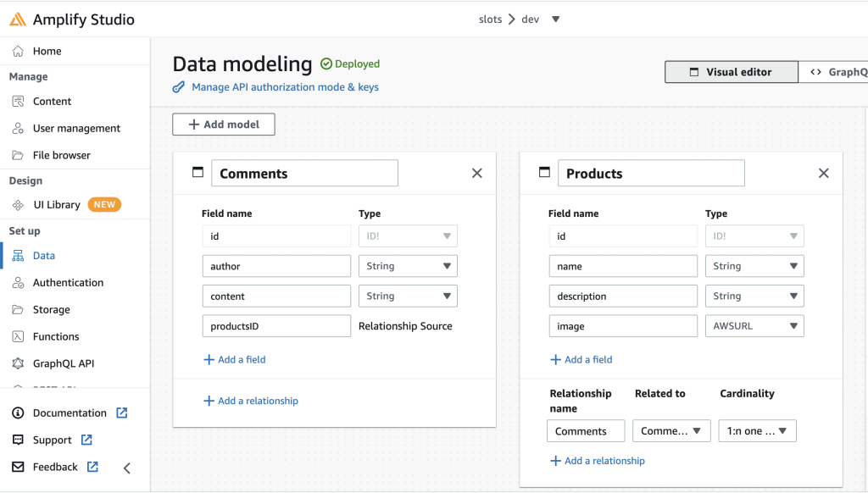The image size is (868, 493).
Task: Open Authentication settings icon
Action: point(19,282)
